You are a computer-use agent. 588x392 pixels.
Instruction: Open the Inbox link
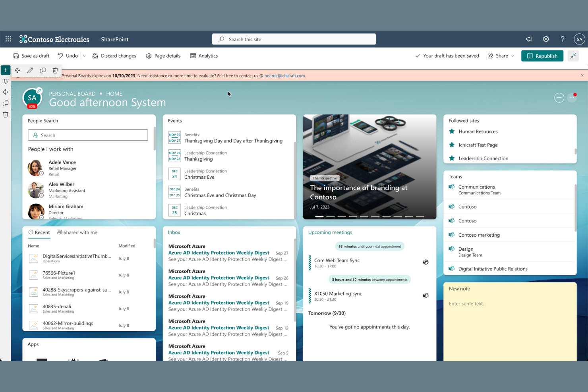coord(174,232)
